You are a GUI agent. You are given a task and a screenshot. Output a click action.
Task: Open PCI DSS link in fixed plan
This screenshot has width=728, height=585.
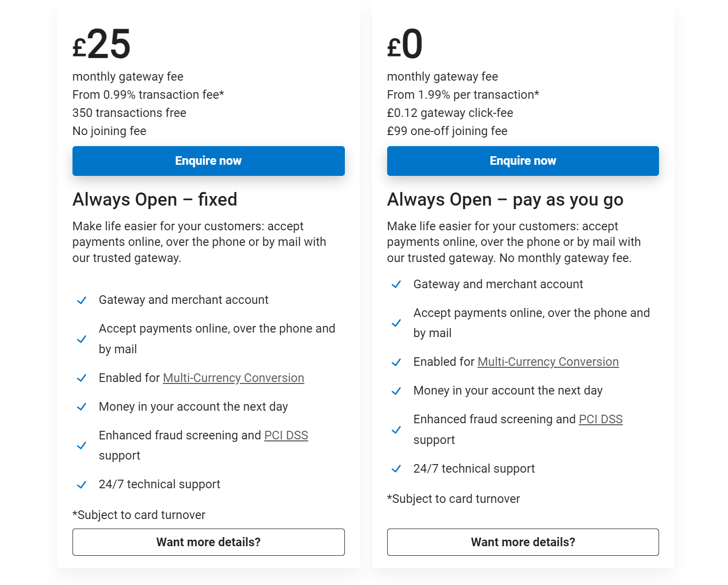(286, 435)
